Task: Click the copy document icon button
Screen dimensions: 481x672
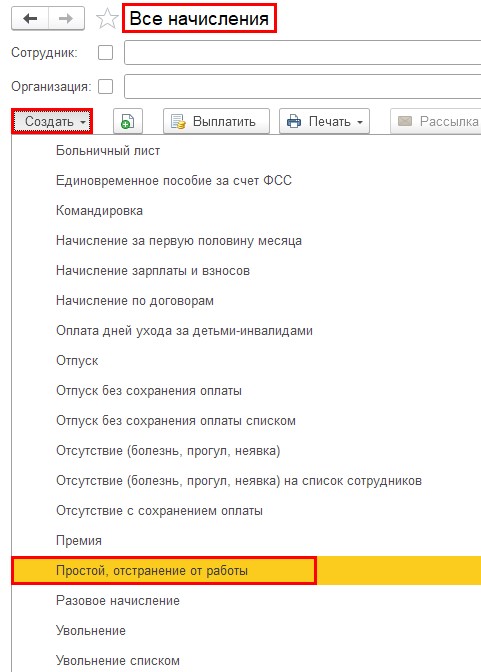Action: 128,121
